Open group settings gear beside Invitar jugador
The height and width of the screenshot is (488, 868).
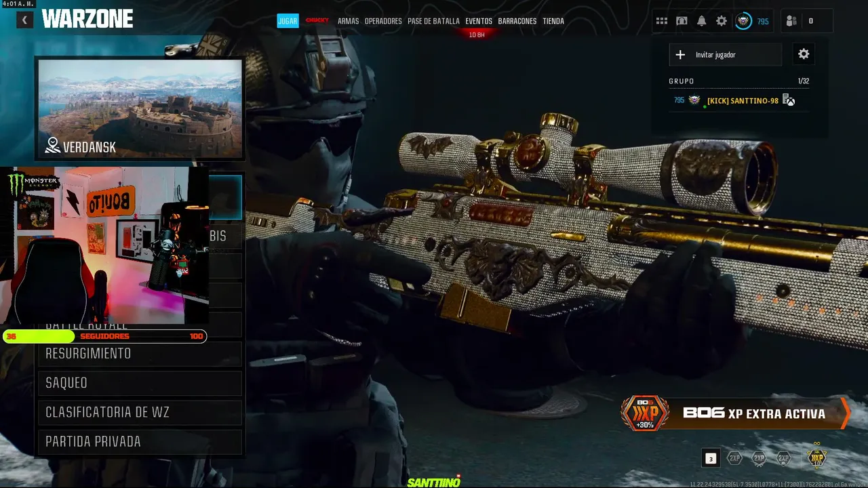point(804,54)
